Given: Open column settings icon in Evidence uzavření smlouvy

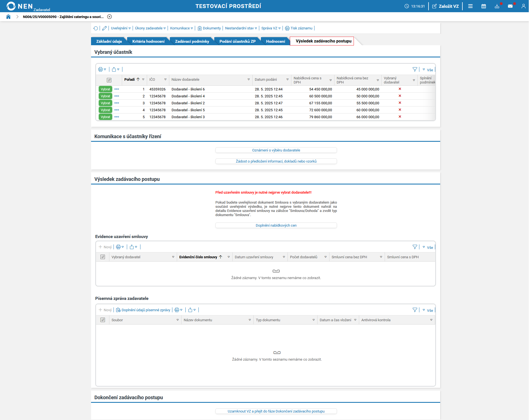Looking at the screenshot, I should coord(103,257).
